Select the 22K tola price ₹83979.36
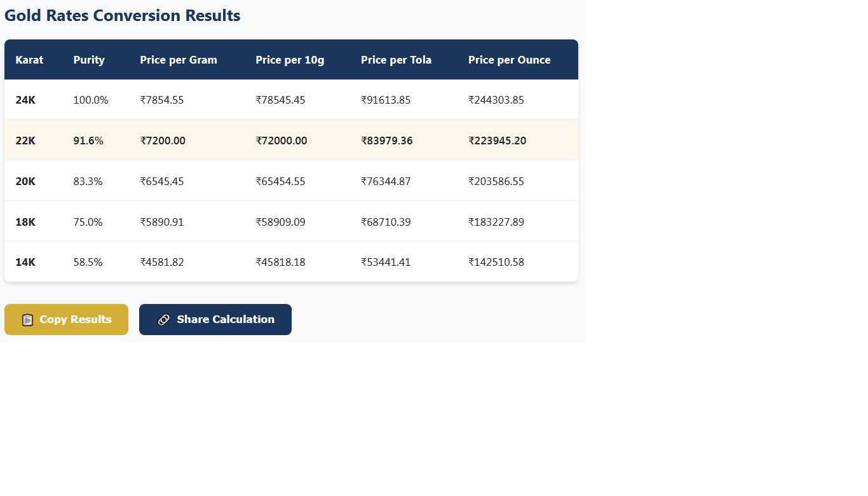 (387, 141)
